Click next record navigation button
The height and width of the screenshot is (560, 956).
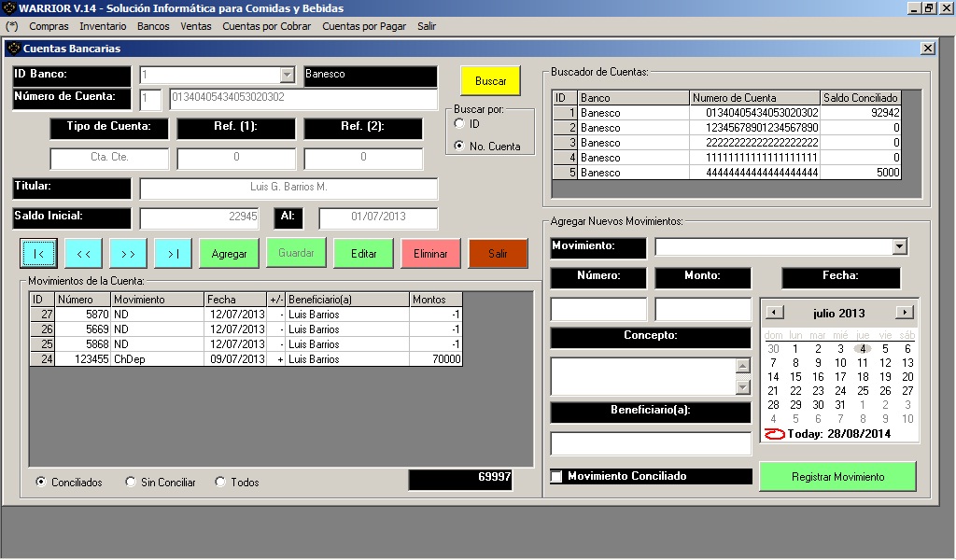point(129,253)
